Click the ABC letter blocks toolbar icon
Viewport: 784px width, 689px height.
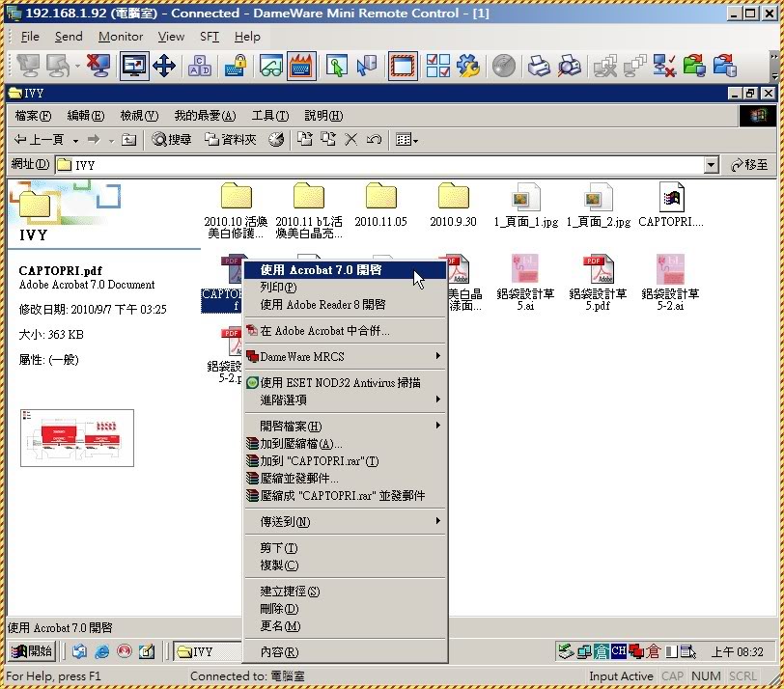click(200, 66)
